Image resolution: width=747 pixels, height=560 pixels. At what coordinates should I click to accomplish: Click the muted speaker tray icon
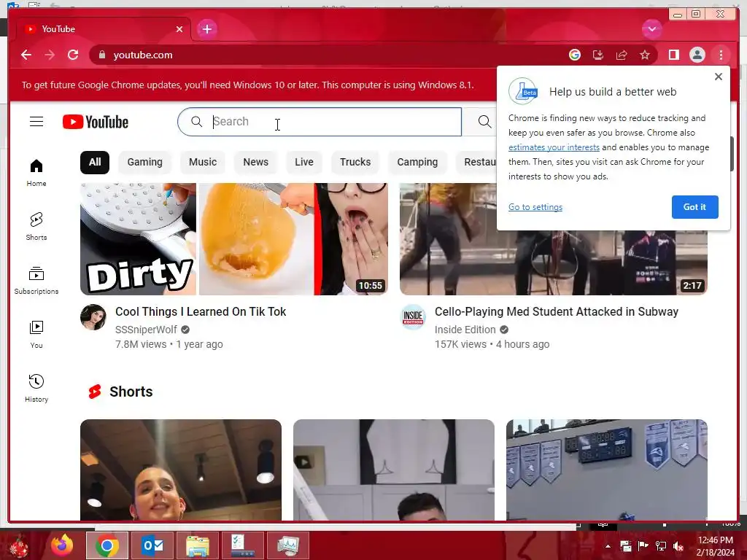678,546
